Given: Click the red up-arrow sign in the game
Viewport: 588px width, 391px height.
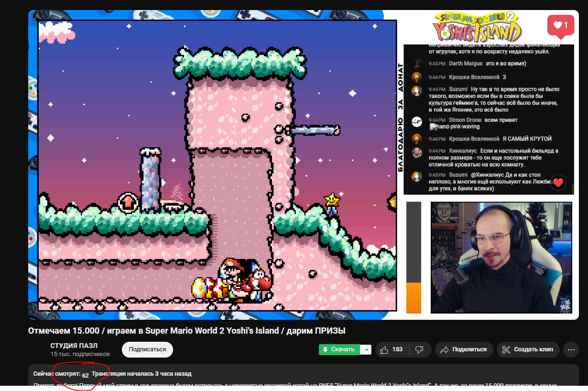Looking at the screenshot, I should tap(128, 203).
